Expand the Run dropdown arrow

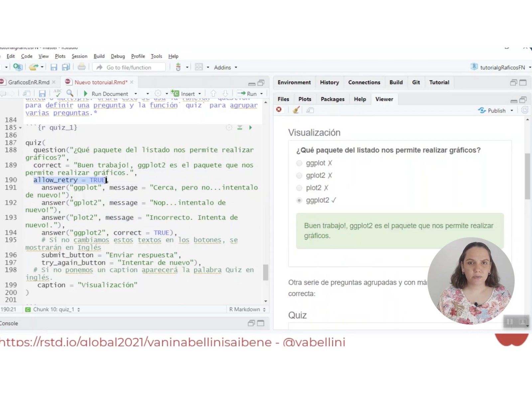pyautogui.click(x=261, y=94)
